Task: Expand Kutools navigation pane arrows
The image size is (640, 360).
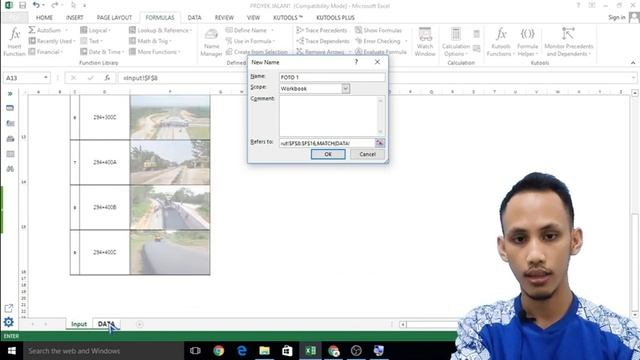Action: coord(10,93)
